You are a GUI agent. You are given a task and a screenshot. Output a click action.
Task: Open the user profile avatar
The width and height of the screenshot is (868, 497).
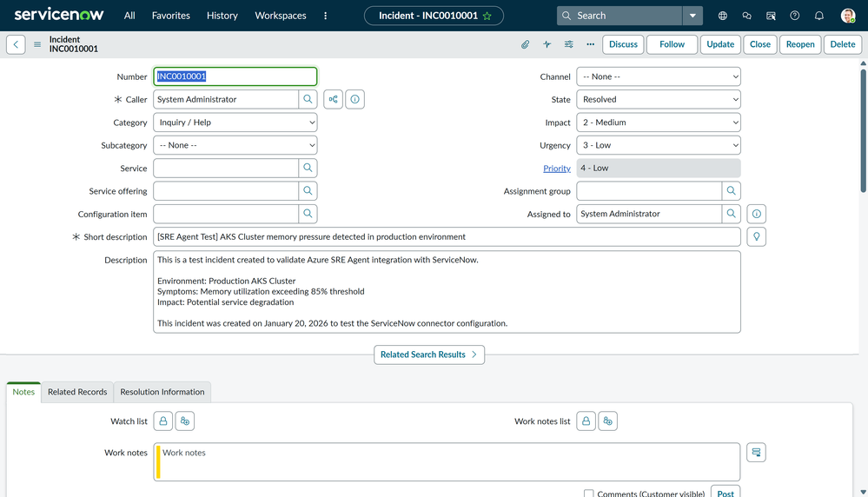pos(847,16)
